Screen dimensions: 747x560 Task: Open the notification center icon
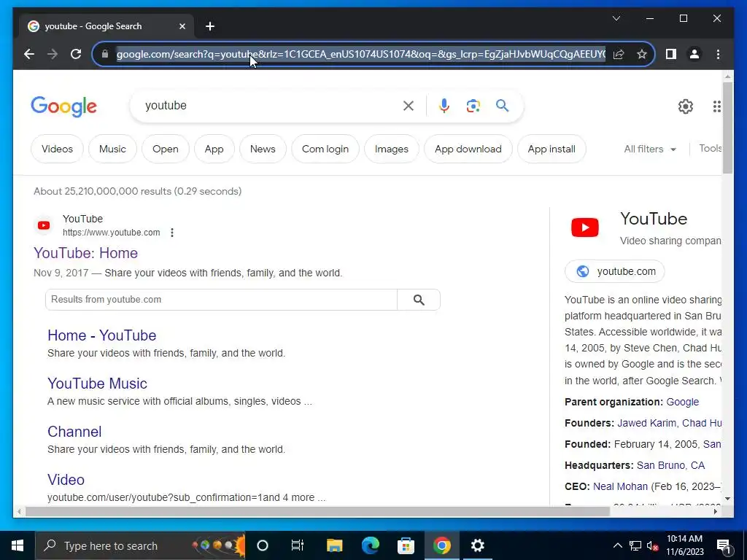click(x=724, y=545)
